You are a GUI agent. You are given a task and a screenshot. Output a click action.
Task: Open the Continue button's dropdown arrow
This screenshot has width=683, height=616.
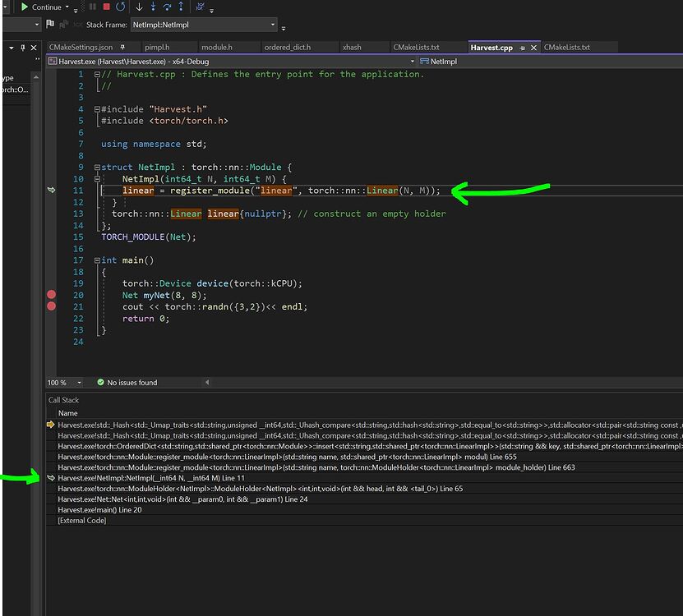pyautogui.click(x=69, y=7)
